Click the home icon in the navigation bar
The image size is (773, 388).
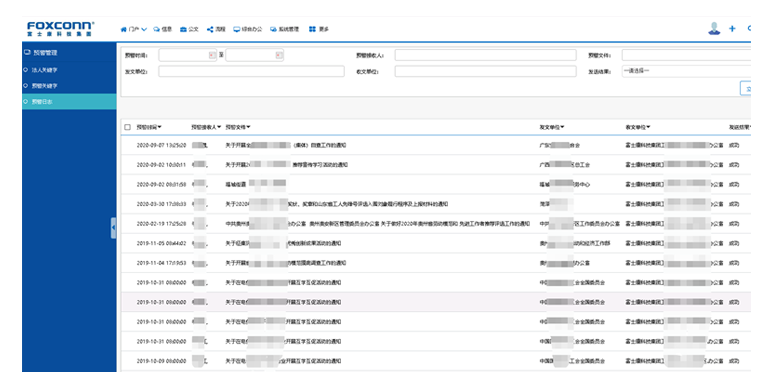pyautogui.click(x=123, y=30)
